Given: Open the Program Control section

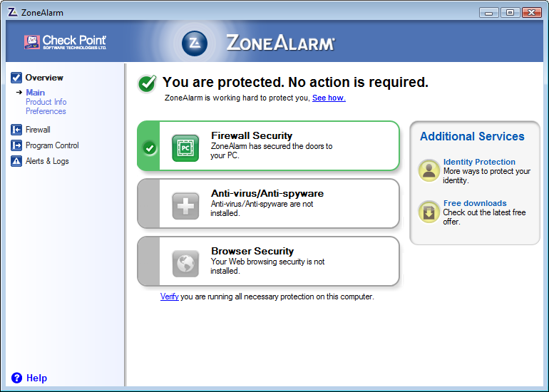Looking at the screenshot, I should click(x=52, y=145).
